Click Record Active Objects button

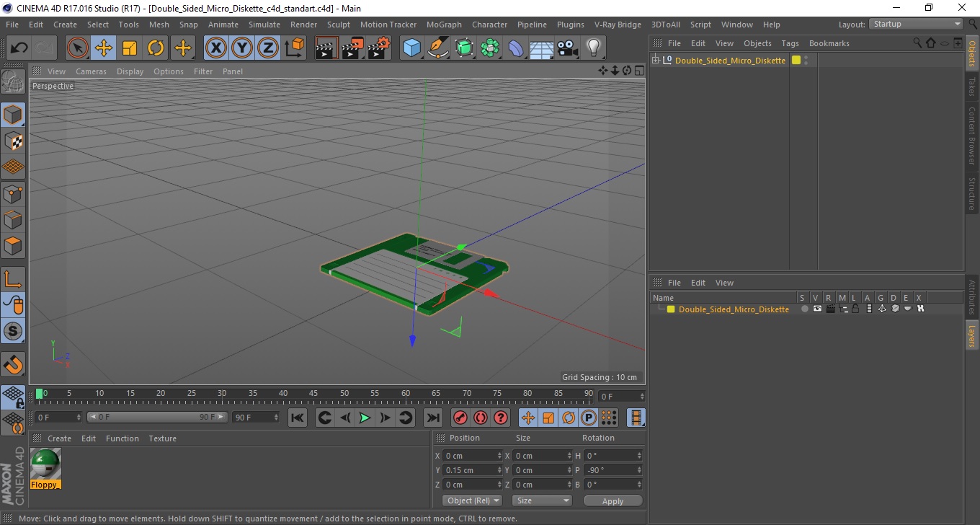[460, 418]
